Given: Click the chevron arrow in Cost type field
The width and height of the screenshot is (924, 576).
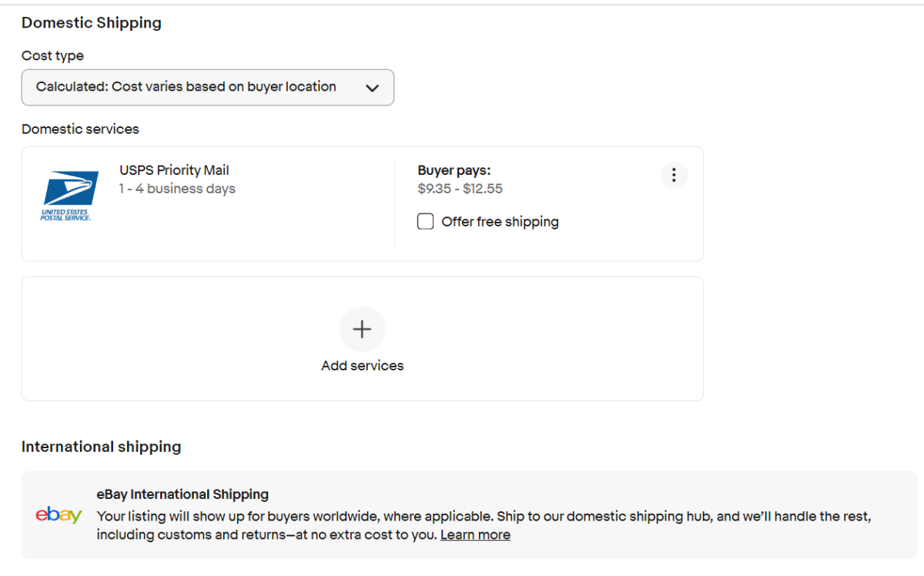Looking at the screenshot, I should coord(372,88).
